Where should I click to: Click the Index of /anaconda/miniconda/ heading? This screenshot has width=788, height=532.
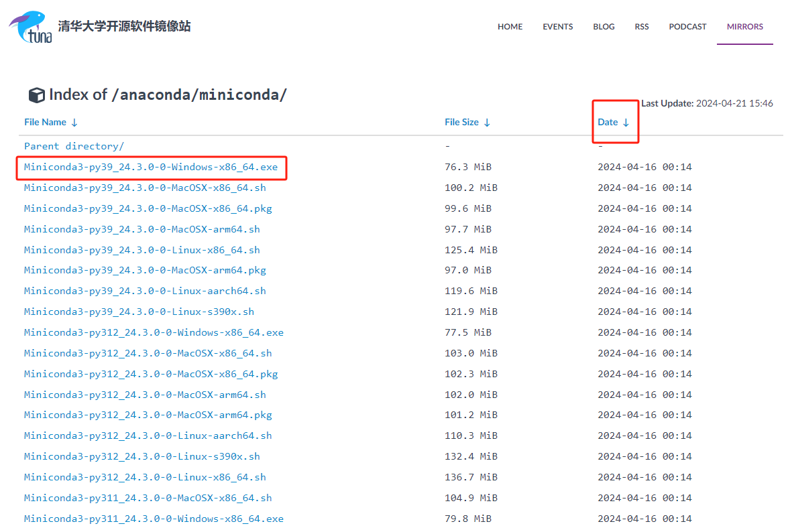tap(168, 95)
